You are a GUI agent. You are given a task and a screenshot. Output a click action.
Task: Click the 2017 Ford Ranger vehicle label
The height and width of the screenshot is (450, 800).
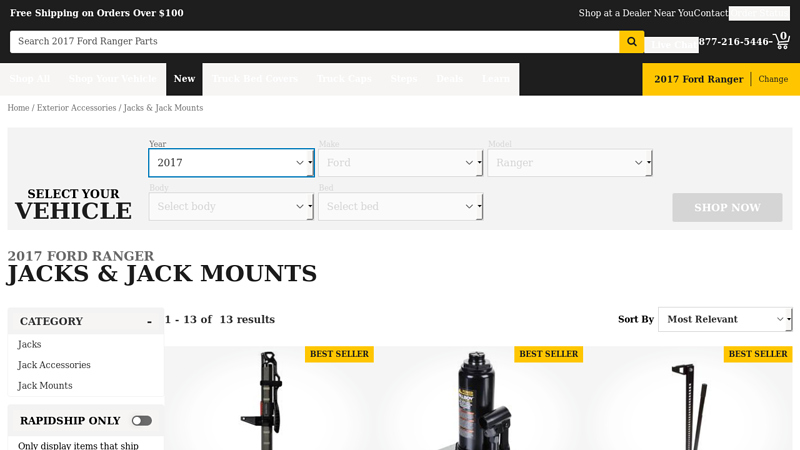click(x=698, y=79)
